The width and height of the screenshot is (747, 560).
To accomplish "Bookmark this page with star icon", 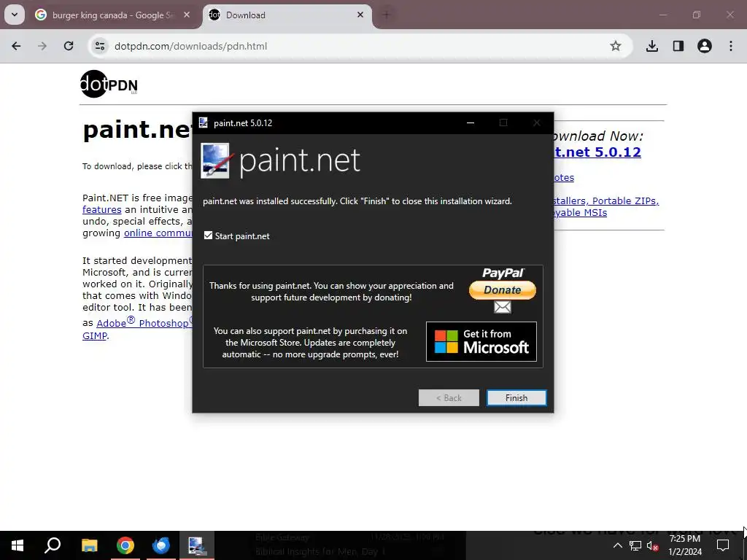I will [616, 46].
